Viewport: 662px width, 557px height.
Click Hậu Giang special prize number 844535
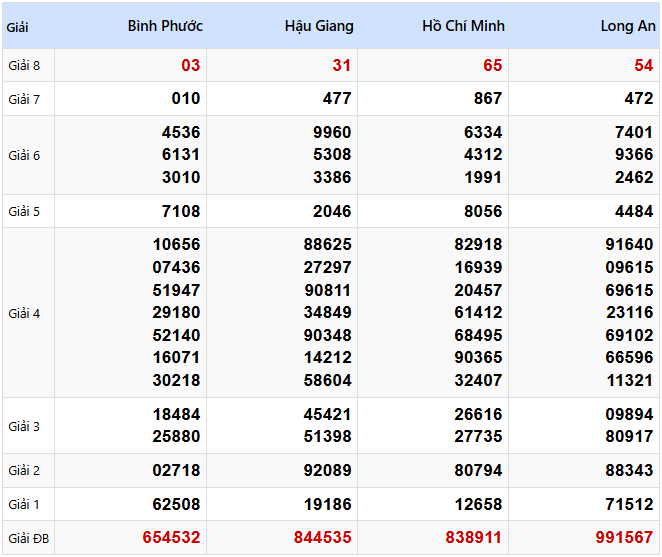(322, 538)
